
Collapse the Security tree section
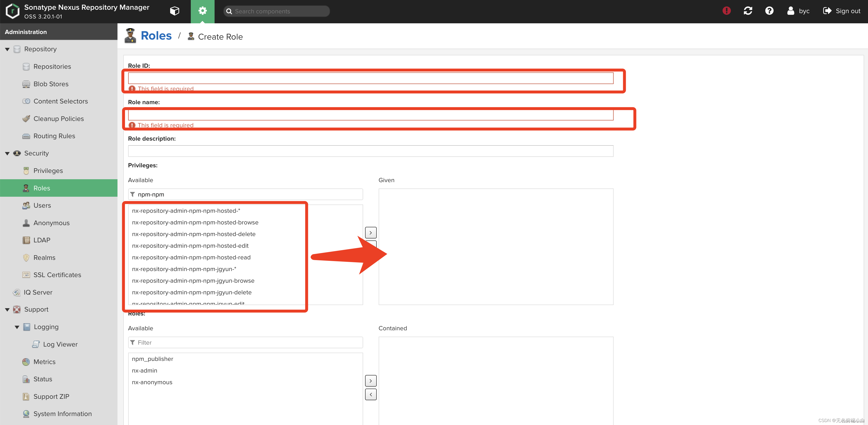tap(7, 153)
